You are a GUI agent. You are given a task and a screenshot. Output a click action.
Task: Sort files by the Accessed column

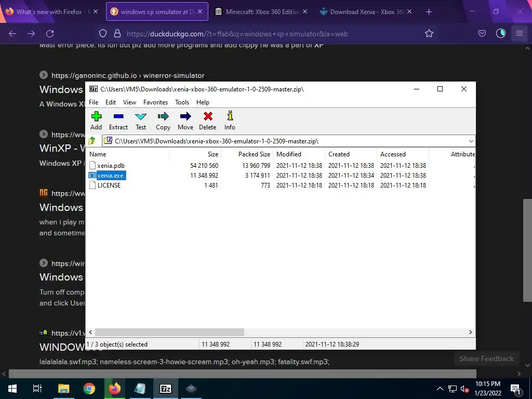click(403, 154)
